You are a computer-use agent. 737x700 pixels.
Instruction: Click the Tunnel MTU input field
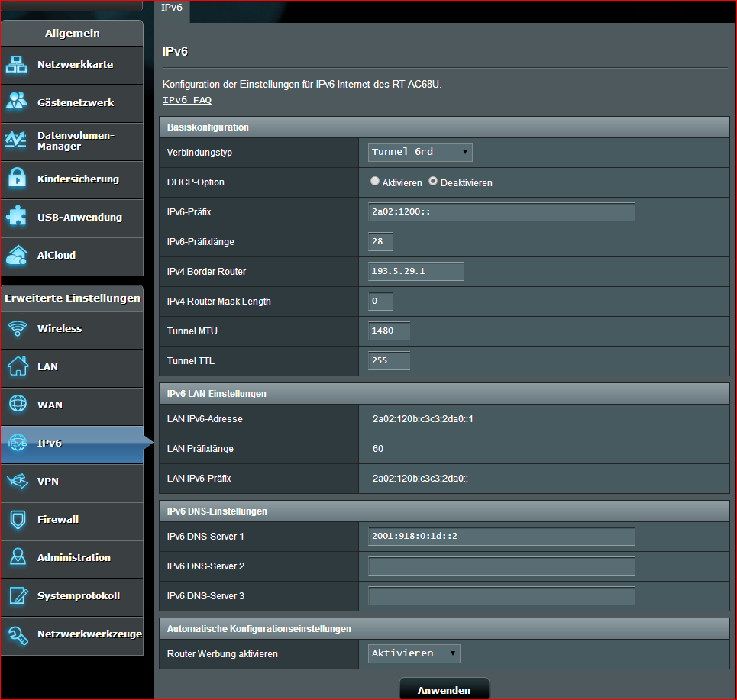[x=389, y=331]
